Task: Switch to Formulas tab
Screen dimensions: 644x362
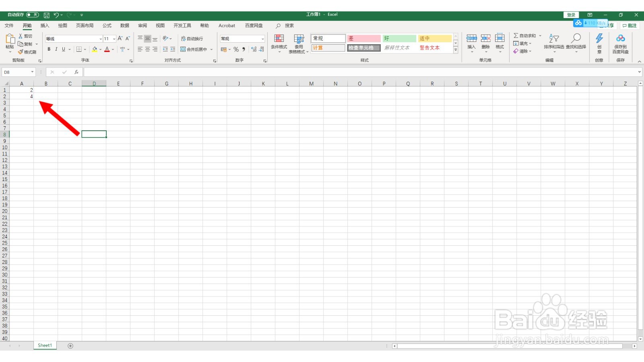Action: [x=107, y=25]
